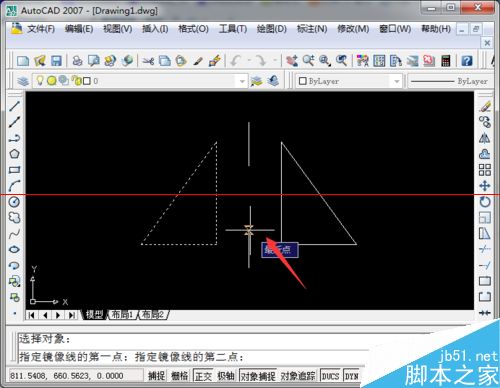Switch to the 布局1 layout tab
Screen dimensions: 500x388
tap(122, 314)
